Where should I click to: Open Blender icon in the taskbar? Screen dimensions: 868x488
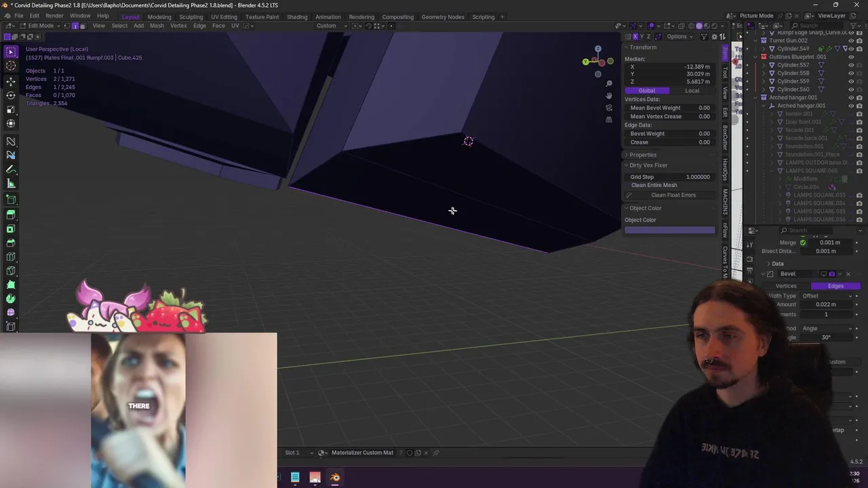(x=335, y=478)
